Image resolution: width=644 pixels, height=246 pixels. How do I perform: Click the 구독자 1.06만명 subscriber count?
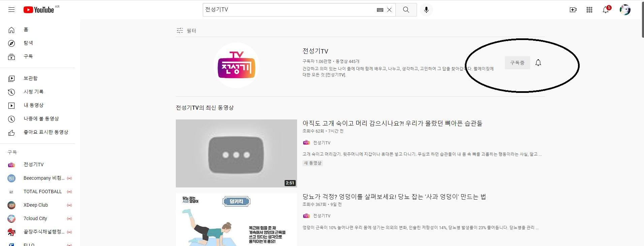pyautogui.click(x=317, y=61)
